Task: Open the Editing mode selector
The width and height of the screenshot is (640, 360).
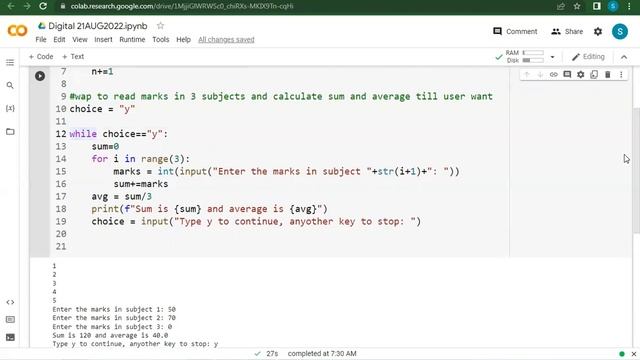Action: 588,57
